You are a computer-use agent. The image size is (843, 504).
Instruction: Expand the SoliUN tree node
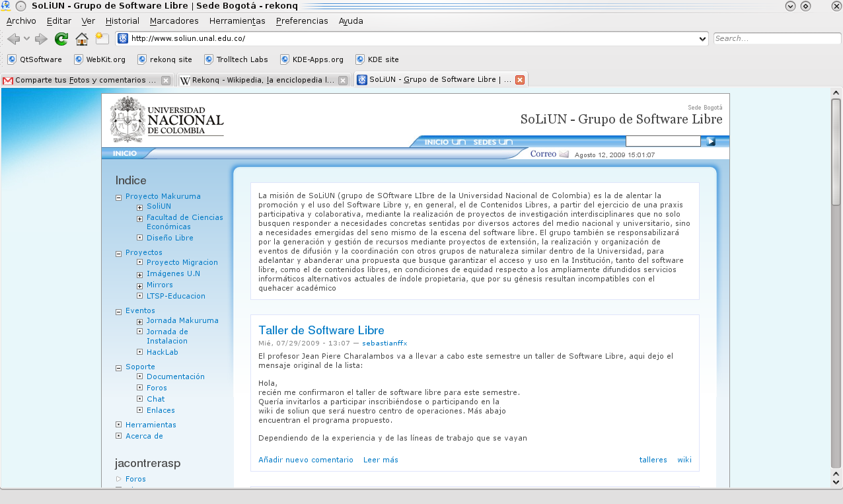coord(139,208)
